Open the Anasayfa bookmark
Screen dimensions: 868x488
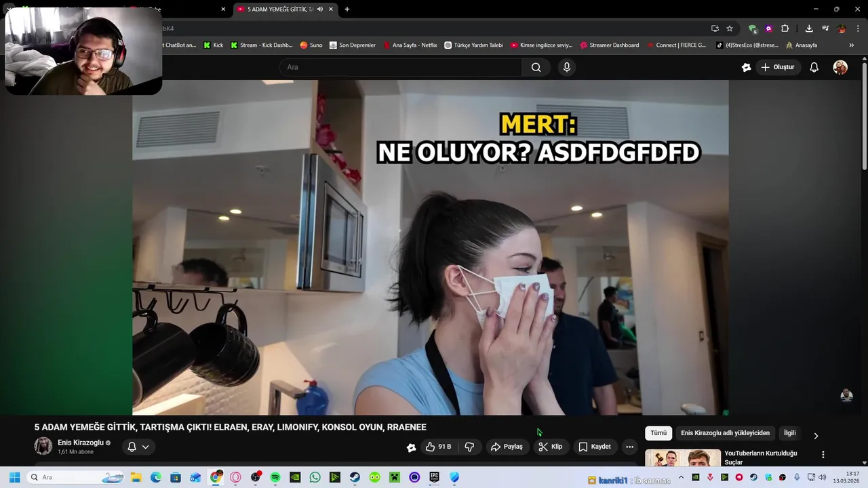click(802, 45)
